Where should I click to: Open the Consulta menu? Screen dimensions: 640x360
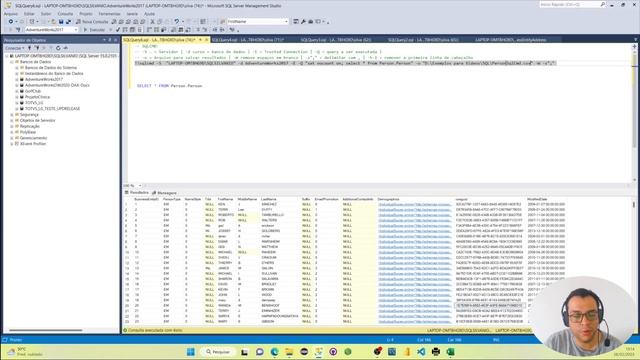click(65, 14)
